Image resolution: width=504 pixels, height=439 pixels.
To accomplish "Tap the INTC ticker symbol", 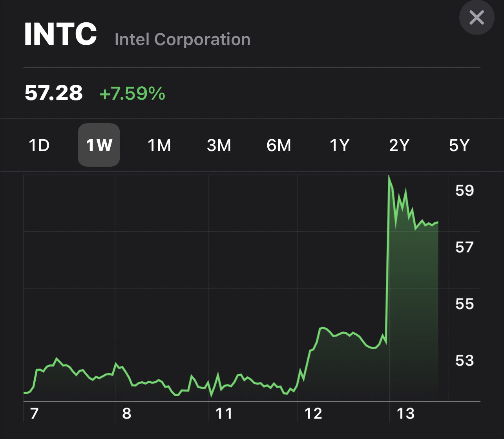I will click(x=60, y=35).
